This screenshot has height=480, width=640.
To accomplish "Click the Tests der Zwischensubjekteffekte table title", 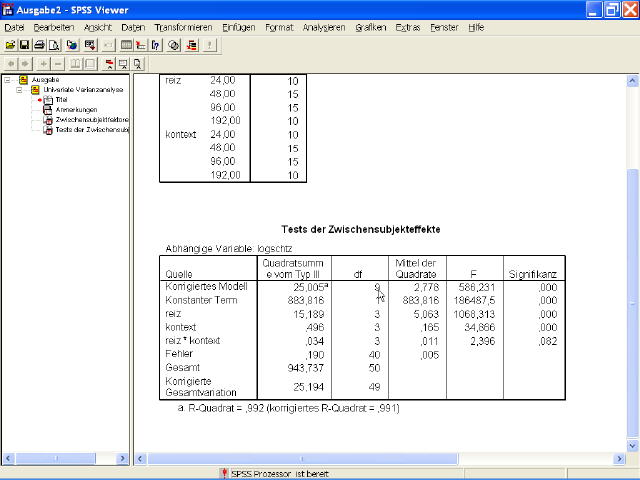I will click(x=361, y=229).
